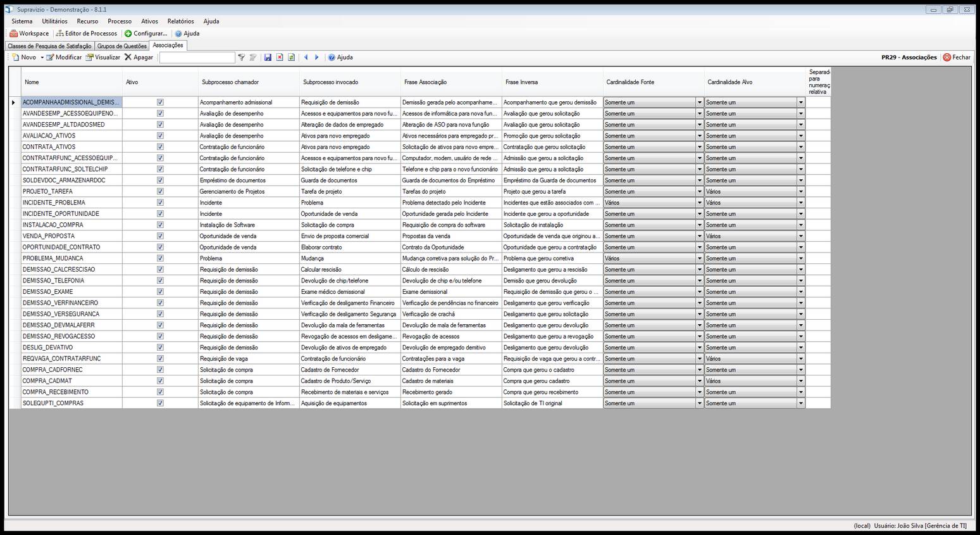The width and height of the screenshot is (980, 535).
Task: Sort by the Frase Associação column header
Action: click(451, 82)
